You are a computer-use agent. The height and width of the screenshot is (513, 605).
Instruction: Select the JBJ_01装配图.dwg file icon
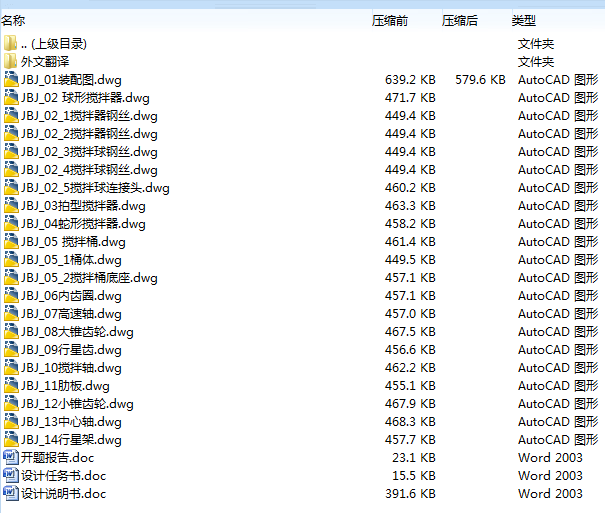pyautogui.click(x=11, y=79)
